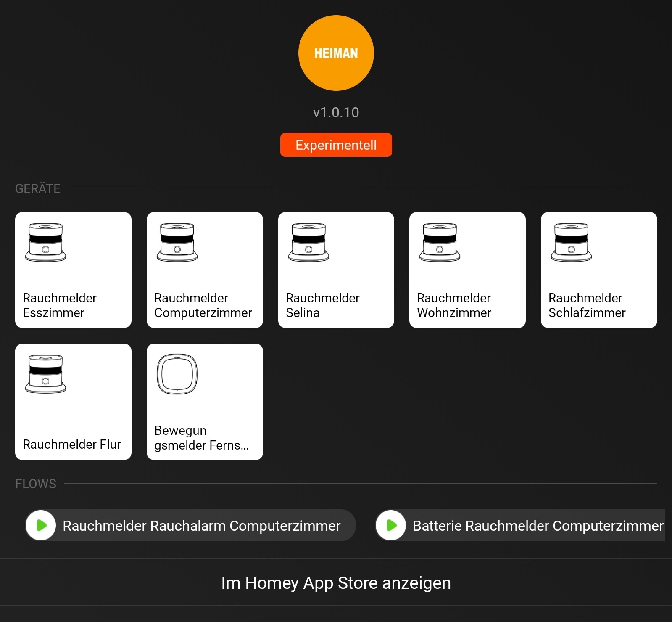Click the smoke detector icon for Rauchmelder Esszimmer
Screen dimensions: 672x622
(x=45, y=242)
